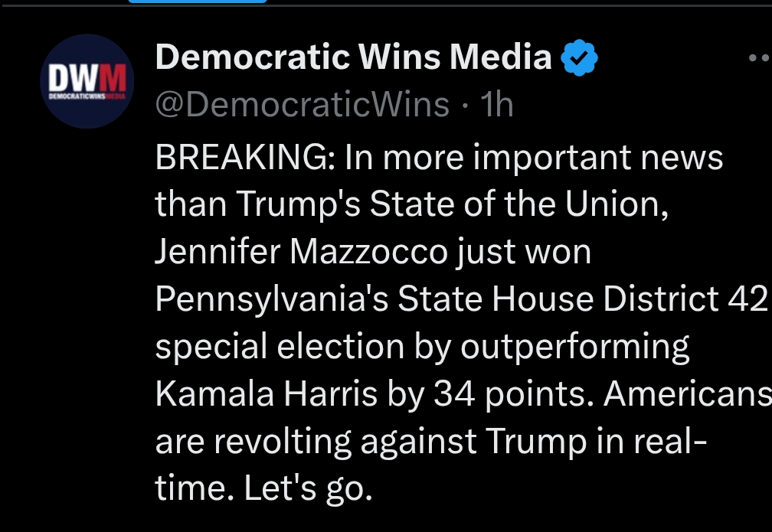772x532 pixels.
Task: Open the @DemocraticWins handle link
Action: (x=303, y=104)
